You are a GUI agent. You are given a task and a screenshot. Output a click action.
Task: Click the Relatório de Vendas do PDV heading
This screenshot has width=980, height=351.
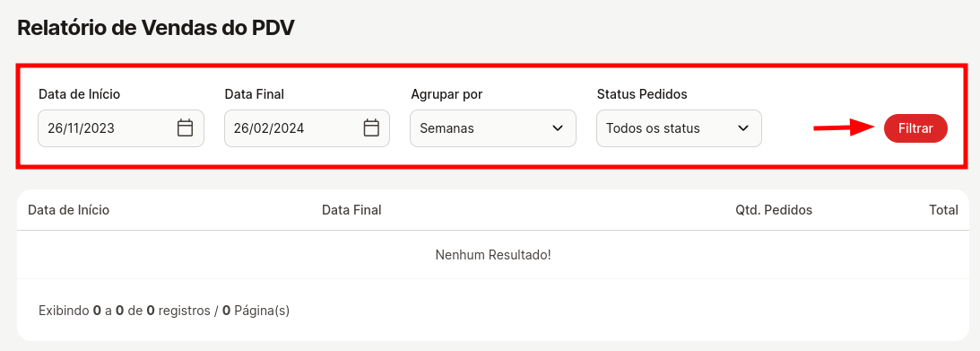(156, 28)
